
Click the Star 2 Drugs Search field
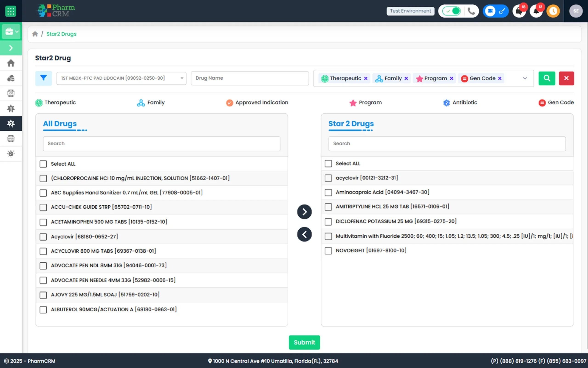pyautogui.click(x=447, y=144)
